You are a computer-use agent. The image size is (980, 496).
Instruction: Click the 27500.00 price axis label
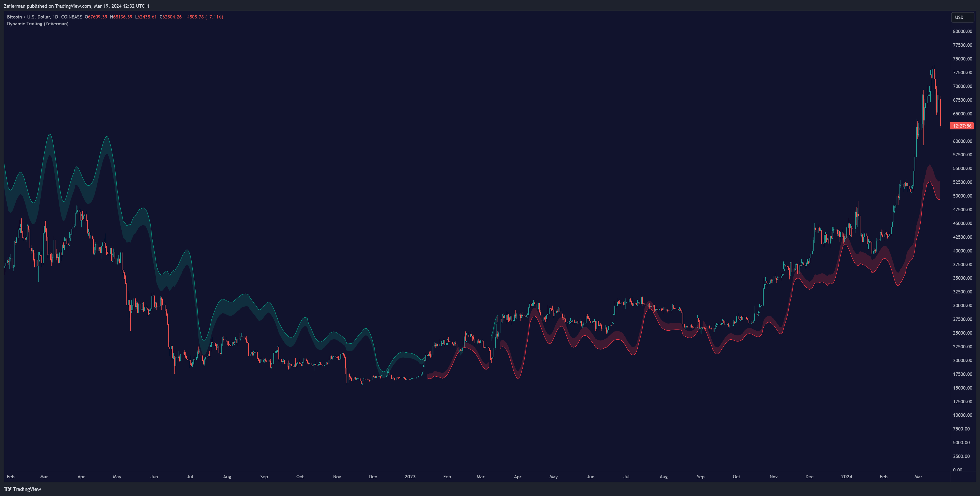point(963,319)
